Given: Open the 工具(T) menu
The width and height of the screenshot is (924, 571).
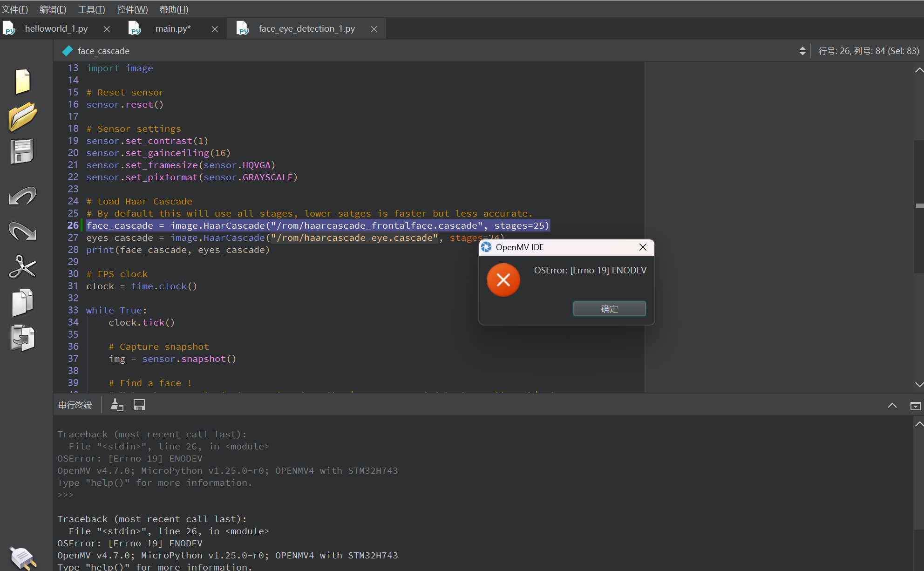Looking at the screenshot, I should 91,9.
